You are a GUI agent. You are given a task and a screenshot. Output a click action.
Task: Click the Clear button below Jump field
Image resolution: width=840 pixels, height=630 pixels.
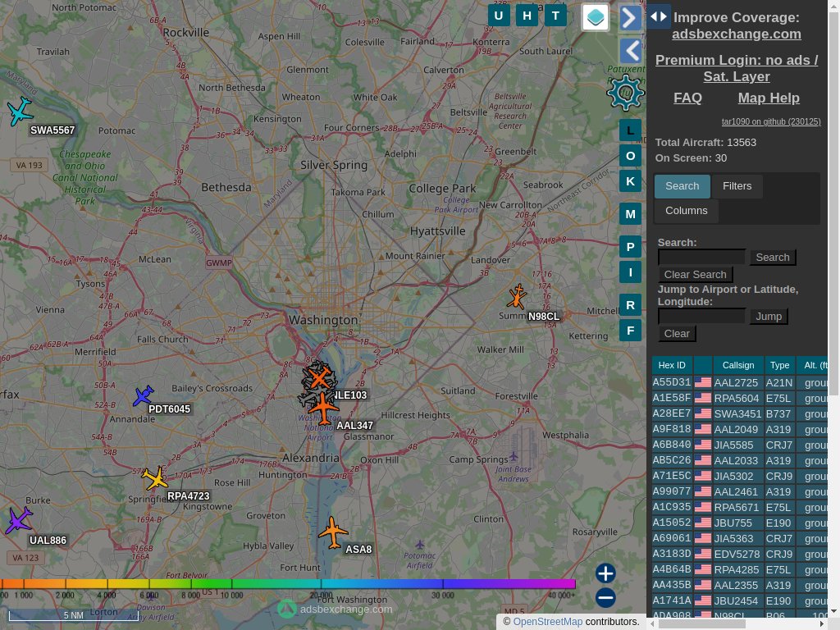(x=677, y=333)
